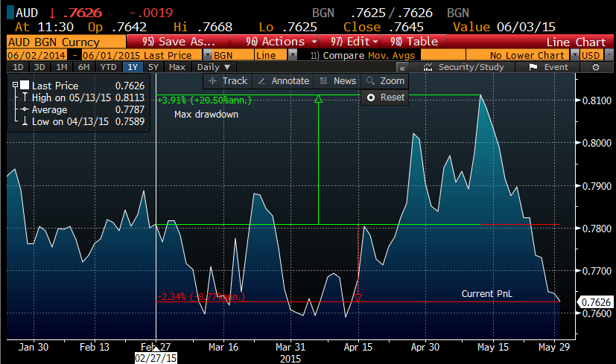
Task: Switch to the 1Y time range
Action: [x=132, y=67]
